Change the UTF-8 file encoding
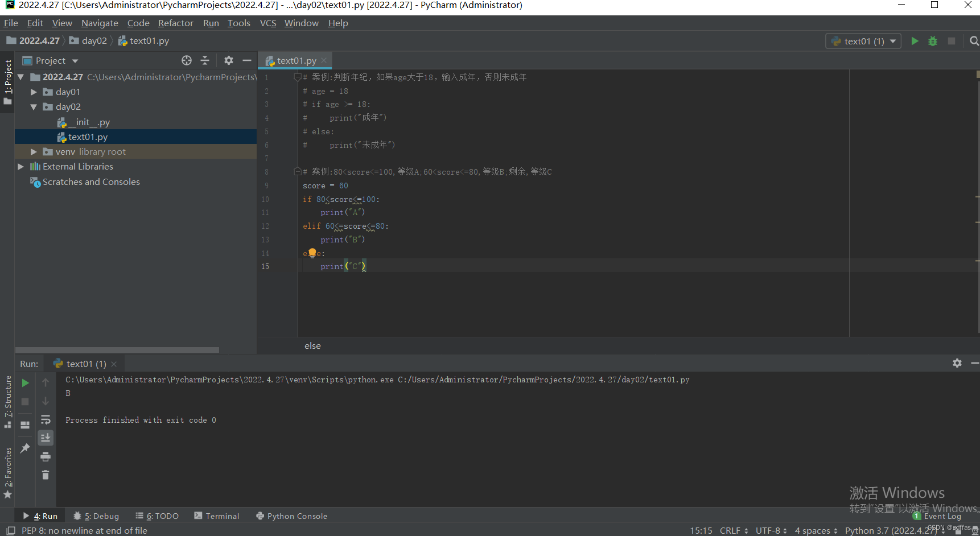This screenshot has width=980, height=536. point(771,530)
